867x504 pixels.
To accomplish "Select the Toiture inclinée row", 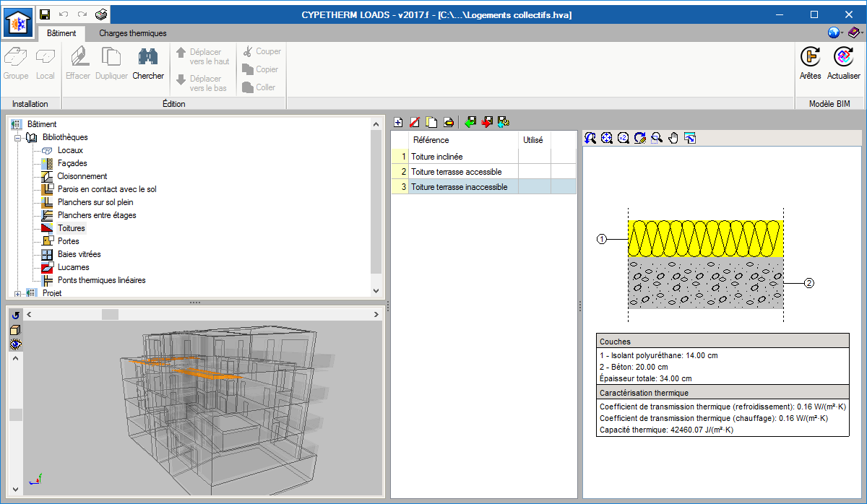I will [x=484, y=157].
